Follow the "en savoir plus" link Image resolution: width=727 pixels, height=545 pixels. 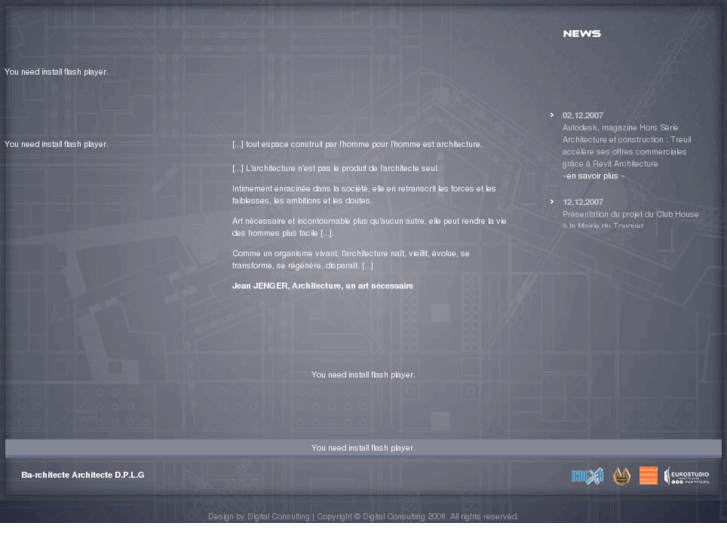coord(593,176)
